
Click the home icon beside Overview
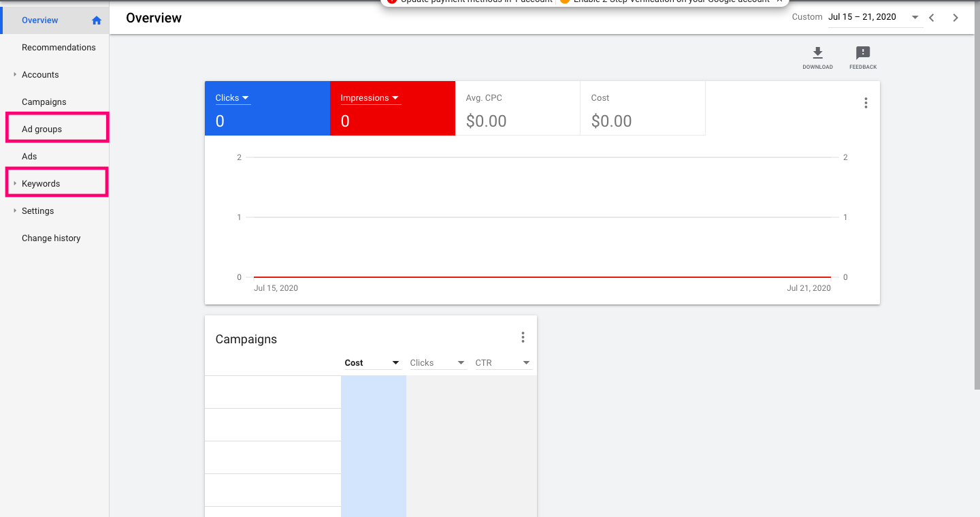point(97,20)
